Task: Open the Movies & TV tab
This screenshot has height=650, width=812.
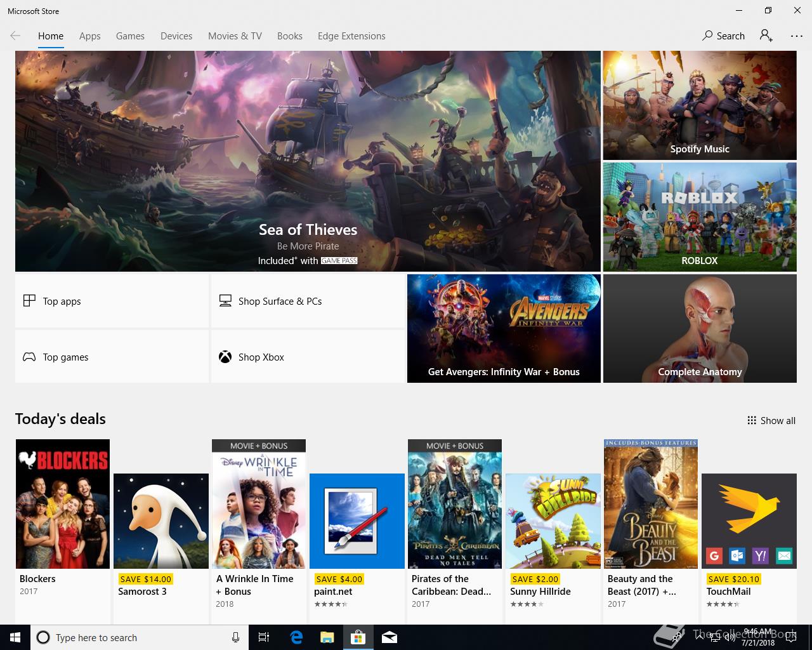Action: pos(235,36)
